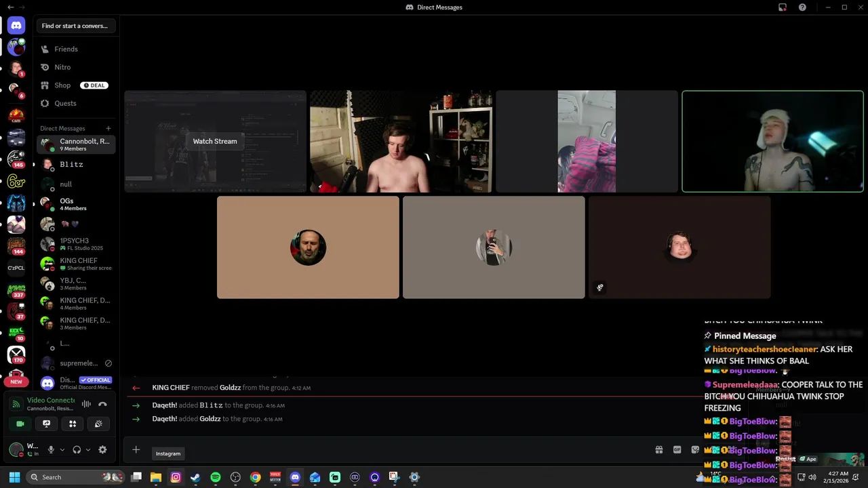Open direct message with supremele...
The width and height of the screenshot is (868, 488).
click(x=76, y=363)
